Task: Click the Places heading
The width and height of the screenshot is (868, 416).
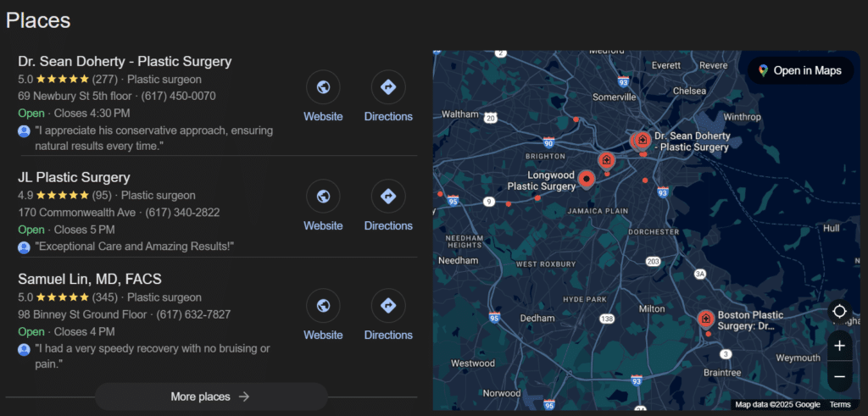Action: (x=38, y=20)
